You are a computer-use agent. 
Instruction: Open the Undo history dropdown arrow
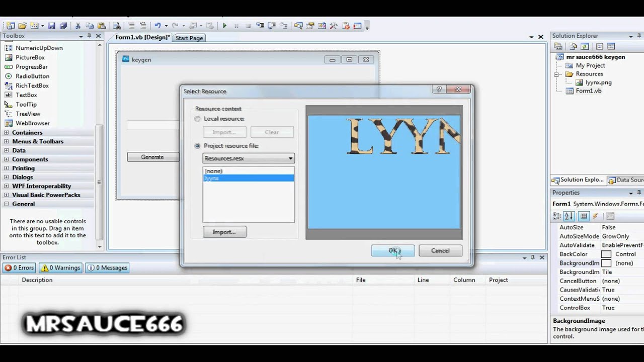(166, 26)
